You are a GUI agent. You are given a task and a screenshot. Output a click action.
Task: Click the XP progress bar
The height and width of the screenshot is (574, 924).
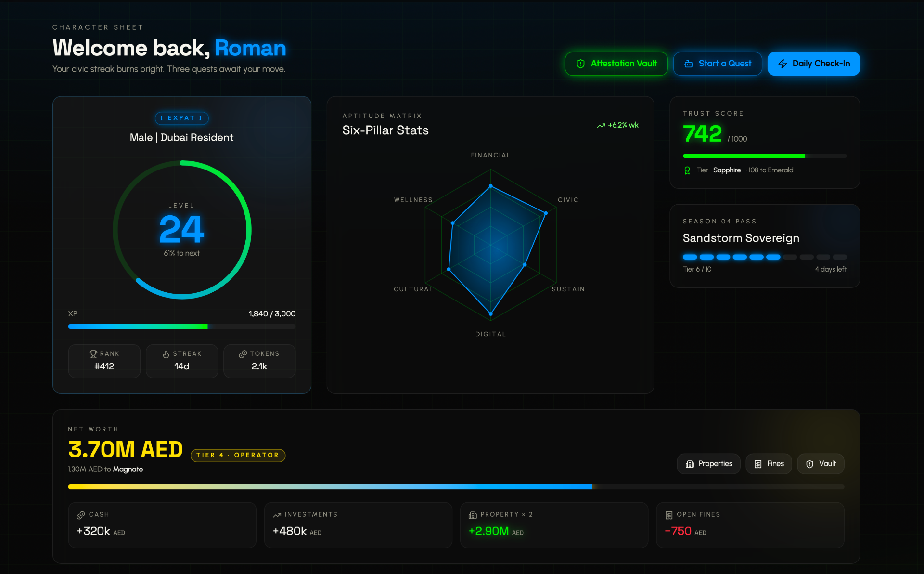(182, 326)
